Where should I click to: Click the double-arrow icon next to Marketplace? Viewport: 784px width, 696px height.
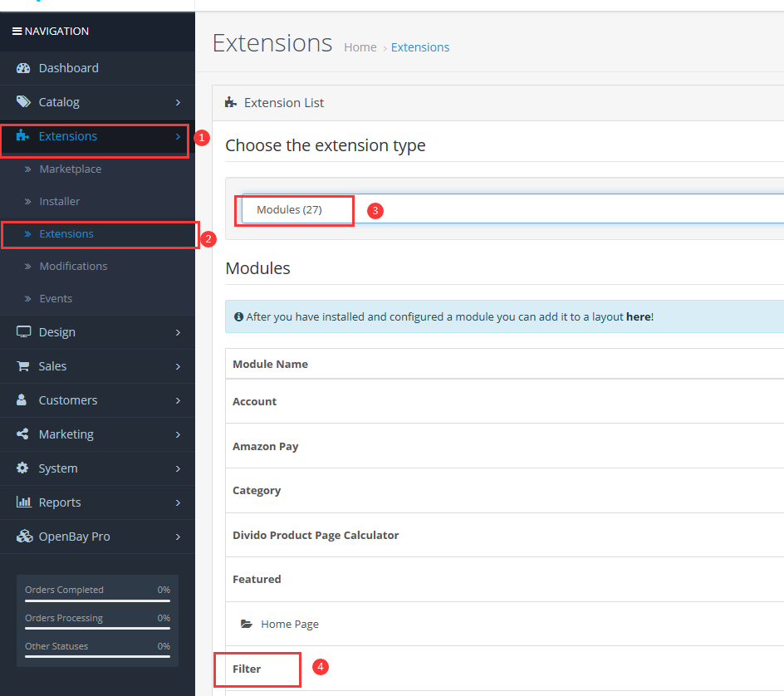[28, 169]
